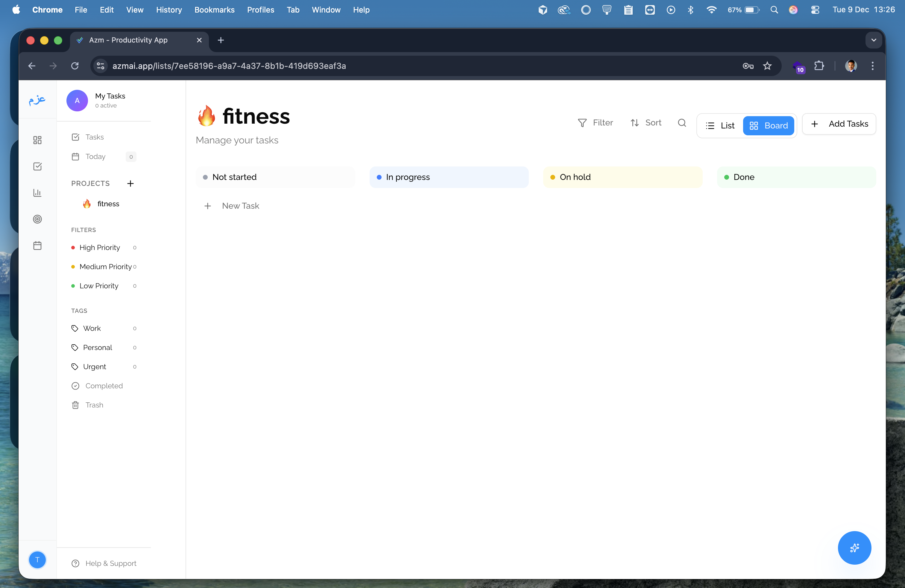Switch to Board view
Viewport: 905px width, 588px height.
769,125
